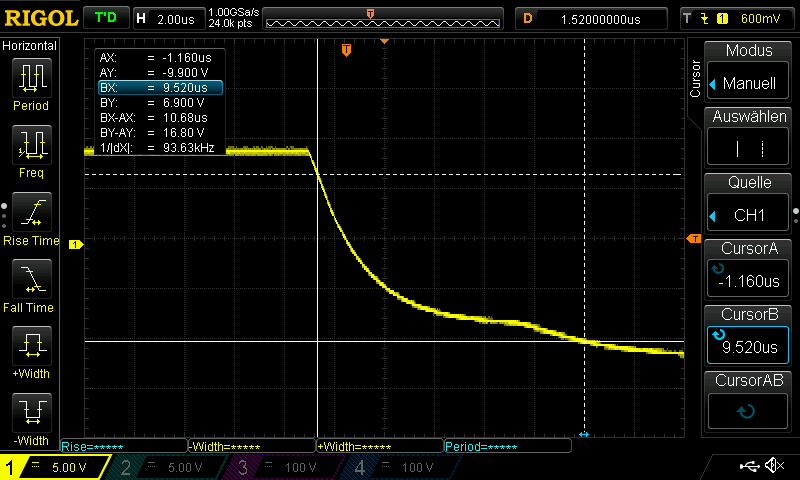Click the USB status icon
The width and height of the screenshot is (800, 480).
pyautogui.click(x=749, y=466)
